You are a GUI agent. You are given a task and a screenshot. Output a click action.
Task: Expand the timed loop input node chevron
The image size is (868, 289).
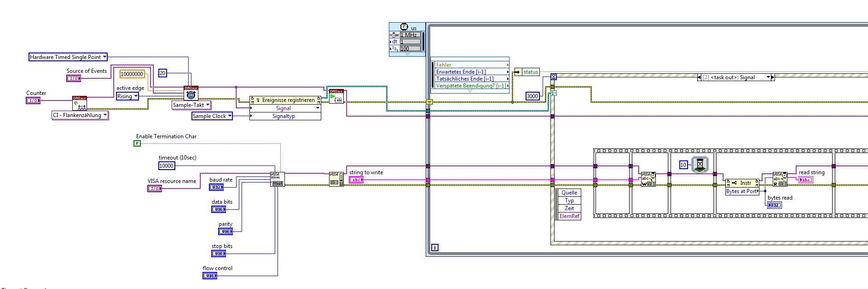[x=407, y=54]
